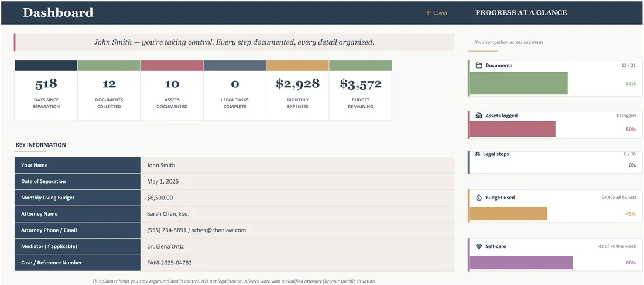Click the 50% Assets logged percentage
The width and height of the screenshot is (644, 285).
pyautogui.click(x=631, y=129)
